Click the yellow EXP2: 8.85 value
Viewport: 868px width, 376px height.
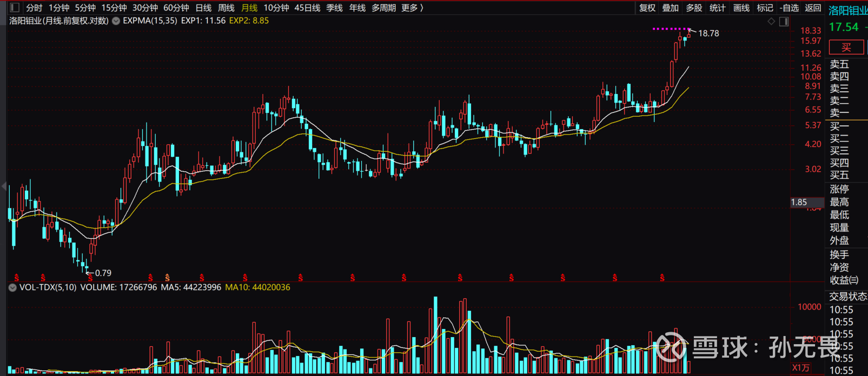(x=249, y=21)
